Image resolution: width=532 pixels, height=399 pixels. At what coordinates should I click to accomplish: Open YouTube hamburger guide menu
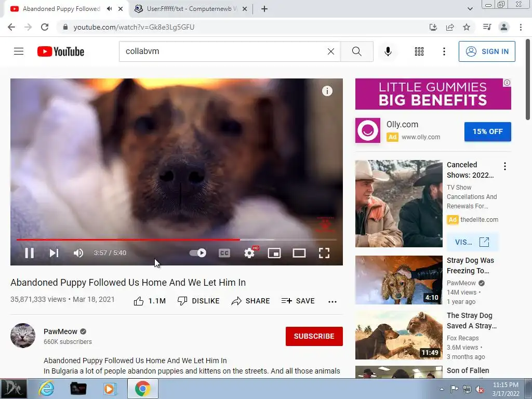(19, 51)
